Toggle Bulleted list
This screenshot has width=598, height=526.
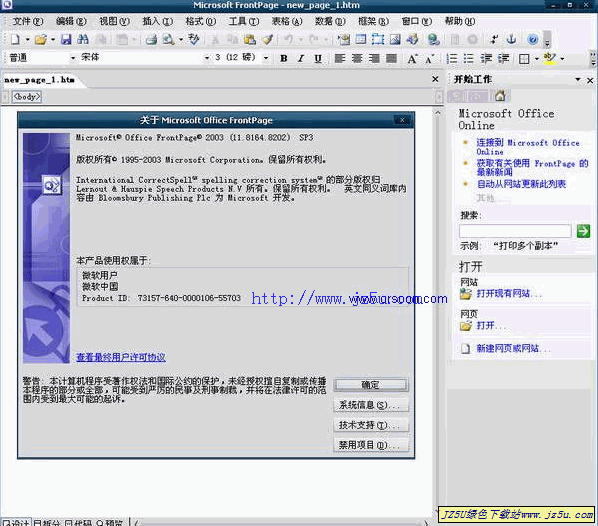point(469,58)
